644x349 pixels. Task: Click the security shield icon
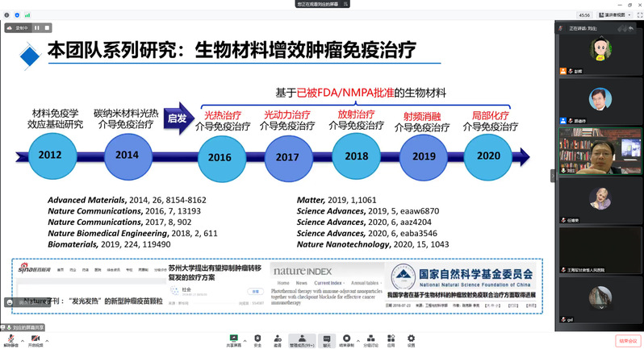15,15
